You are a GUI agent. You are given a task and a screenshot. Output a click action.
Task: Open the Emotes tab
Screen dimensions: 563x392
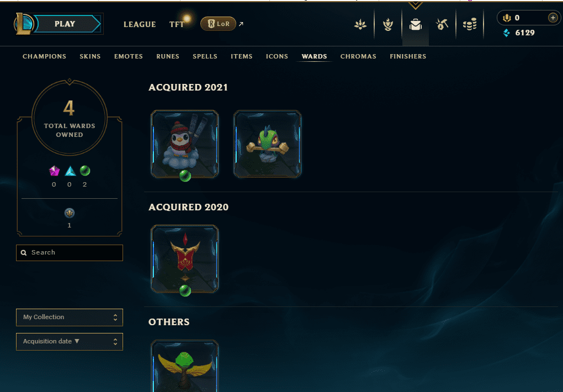click(x=129, y=56)
